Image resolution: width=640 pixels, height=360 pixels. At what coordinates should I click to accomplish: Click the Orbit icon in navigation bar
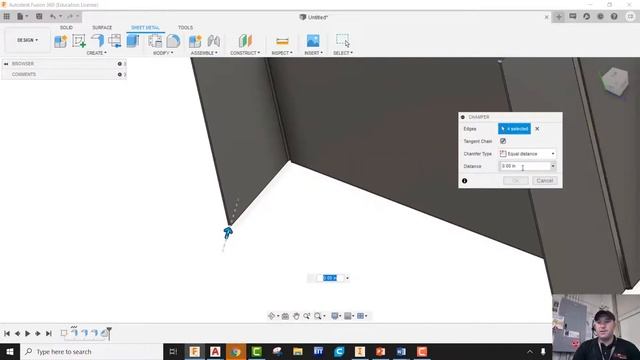coord(272,316)
